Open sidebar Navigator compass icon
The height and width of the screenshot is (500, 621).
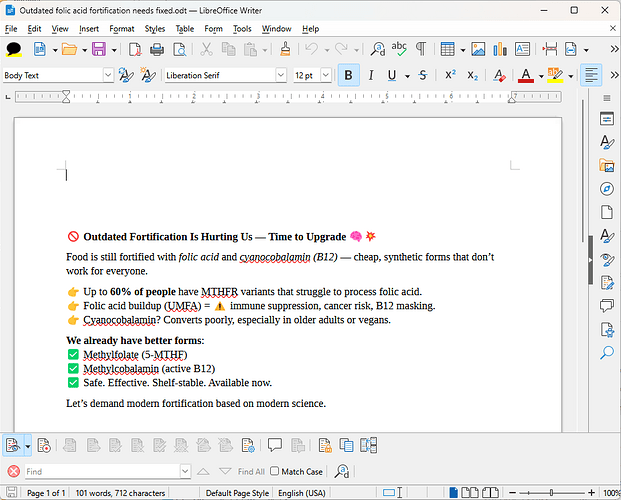point(606,189)
